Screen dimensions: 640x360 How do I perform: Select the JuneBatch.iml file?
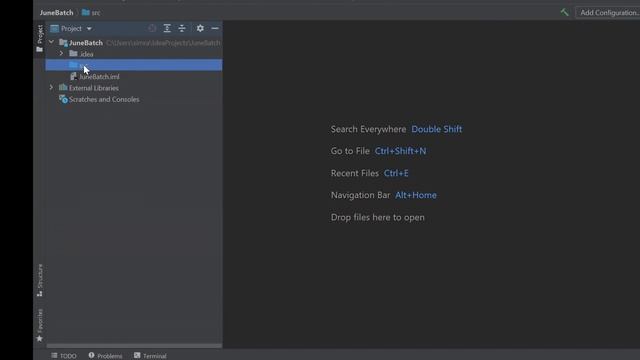coord(99,77)
